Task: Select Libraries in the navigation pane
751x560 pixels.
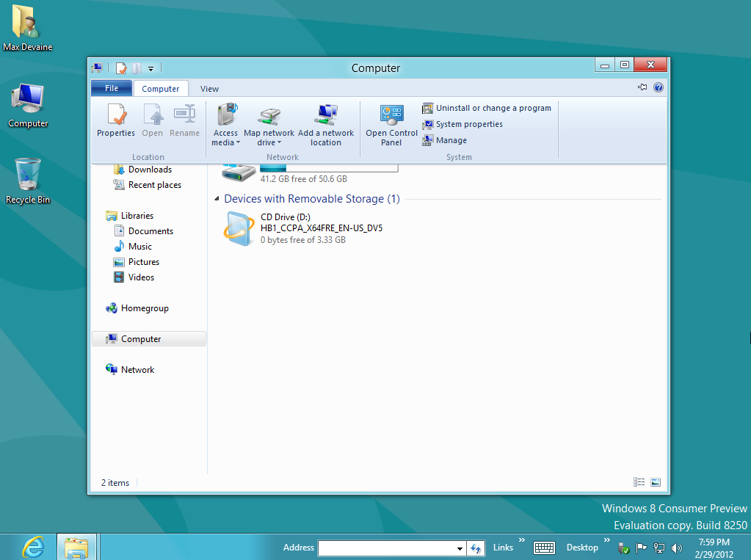Action: (x=130, y=216)
